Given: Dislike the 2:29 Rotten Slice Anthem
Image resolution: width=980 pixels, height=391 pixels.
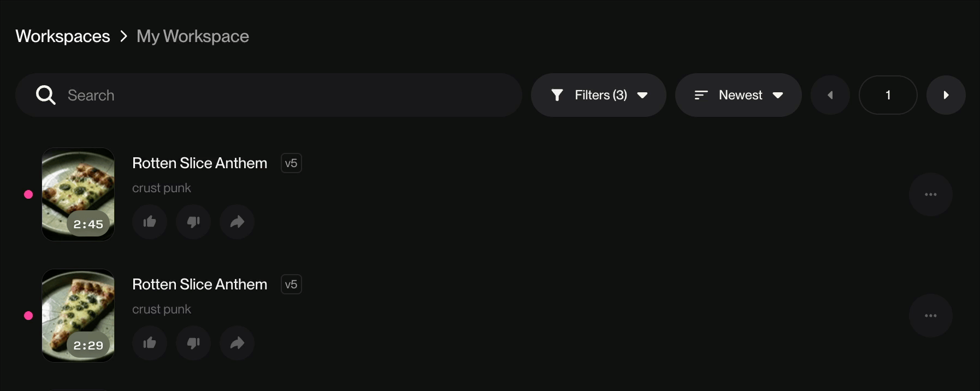Looking at the screenshot, I should click(x=193, y=343).
